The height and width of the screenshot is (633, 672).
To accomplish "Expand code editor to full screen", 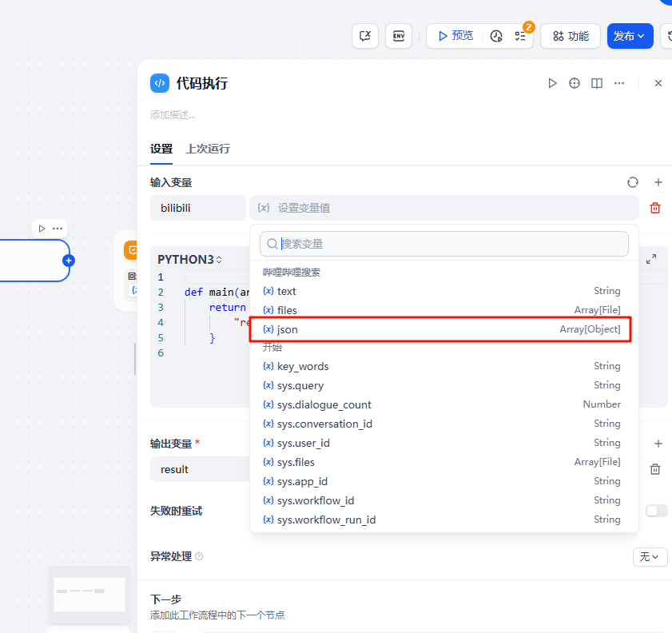I will click(651, 259).
